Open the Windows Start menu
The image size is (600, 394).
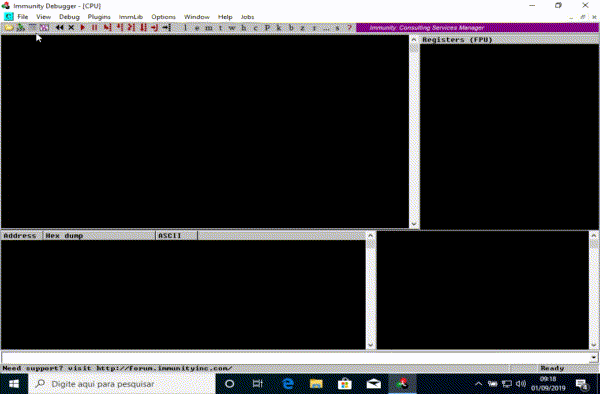tap(14, 384)
